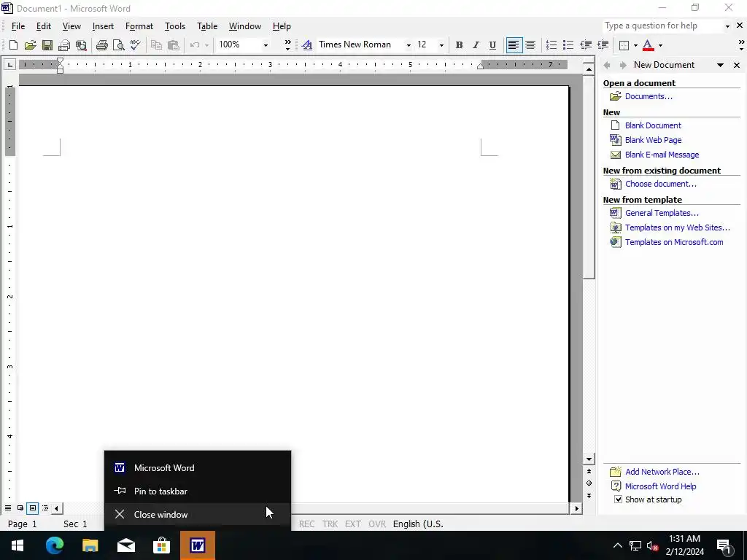Click the Documents... link

(x=649, y=96)
